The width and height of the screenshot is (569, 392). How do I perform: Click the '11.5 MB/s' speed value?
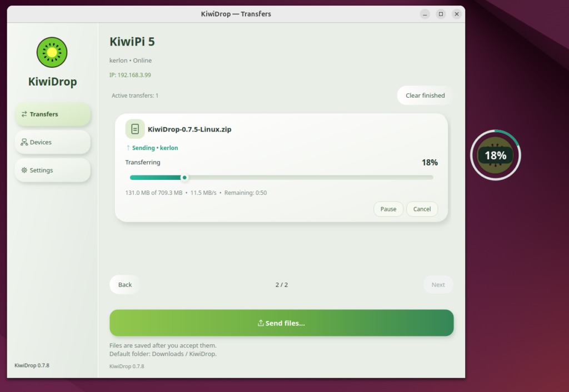click(x=203, y=193)
